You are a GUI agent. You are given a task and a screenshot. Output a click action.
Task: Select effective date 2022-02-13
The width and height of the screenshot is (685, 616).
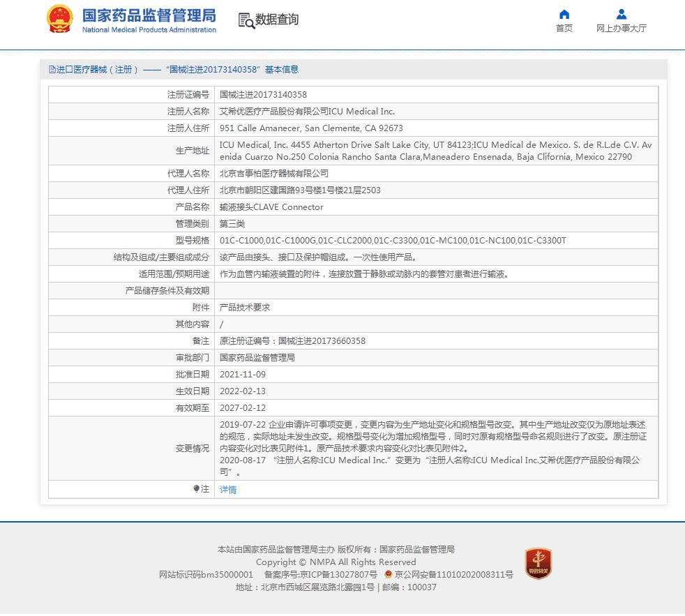coord(243,391)
